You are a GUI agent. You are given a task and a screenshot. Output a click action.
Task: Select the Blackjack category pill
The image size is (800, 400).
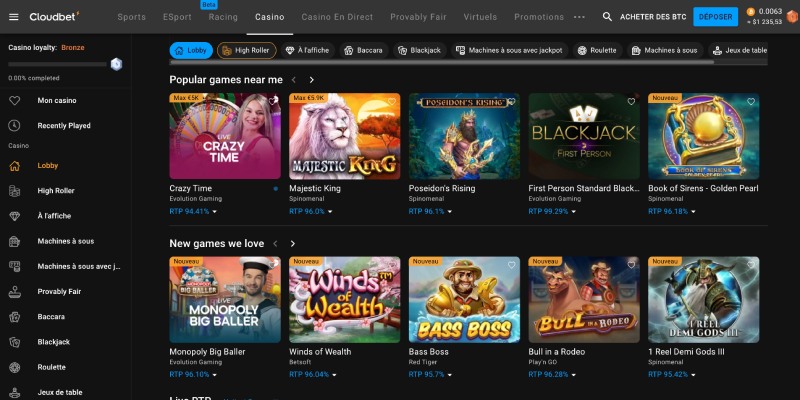point(419,51)
